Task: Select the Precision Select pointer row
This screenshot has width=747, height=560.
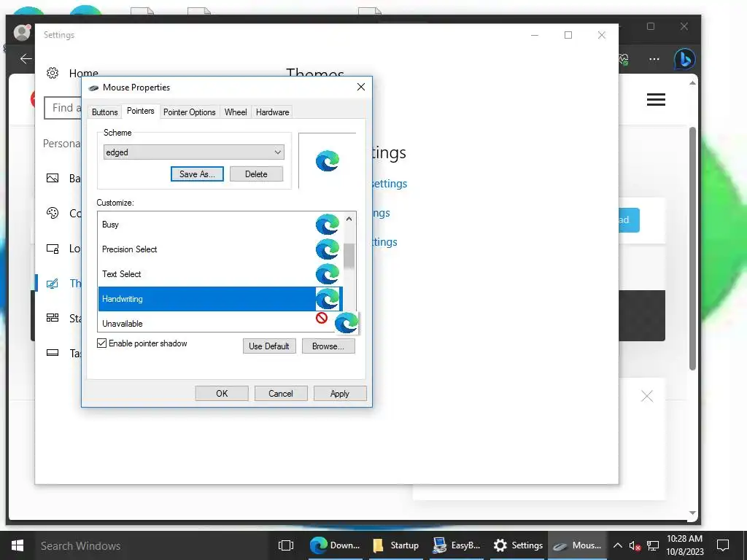Action: (220, 249)
